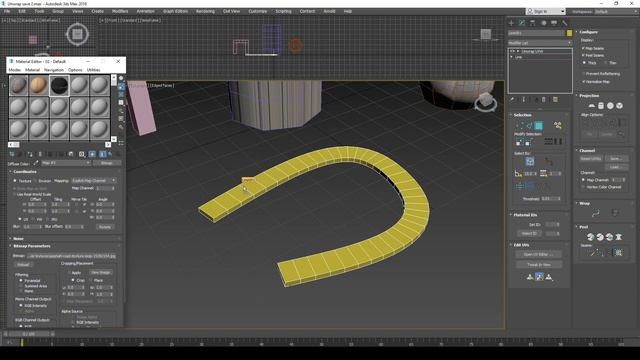Click Expand Polygon Selection To Seams icon
Viewport: 640px width, 360px height.
(618, 253)
